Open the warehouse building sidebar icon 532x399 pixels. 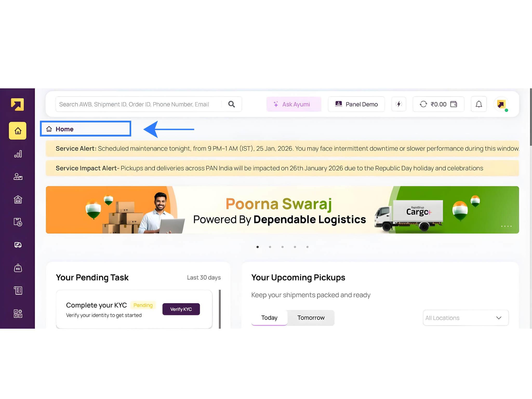(18, 199)
